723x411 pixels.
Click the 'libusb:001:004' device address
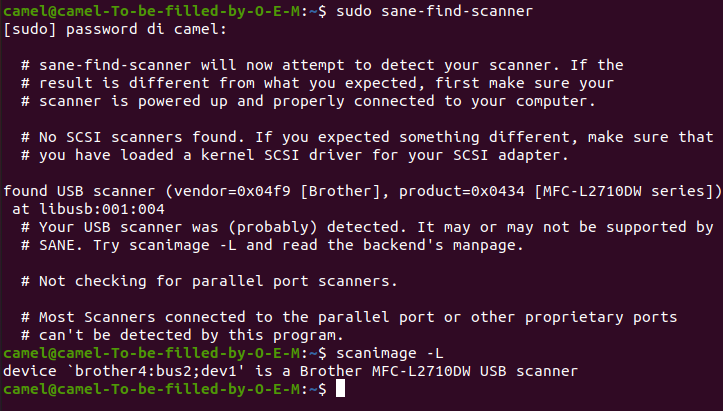click(102, 209)
